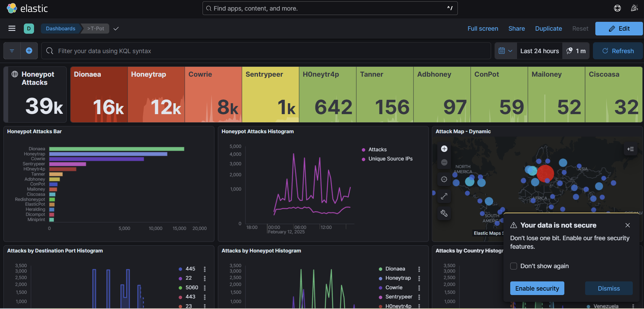Click the Ciscoasa 32 metric tile

click(x=614, y=94)
